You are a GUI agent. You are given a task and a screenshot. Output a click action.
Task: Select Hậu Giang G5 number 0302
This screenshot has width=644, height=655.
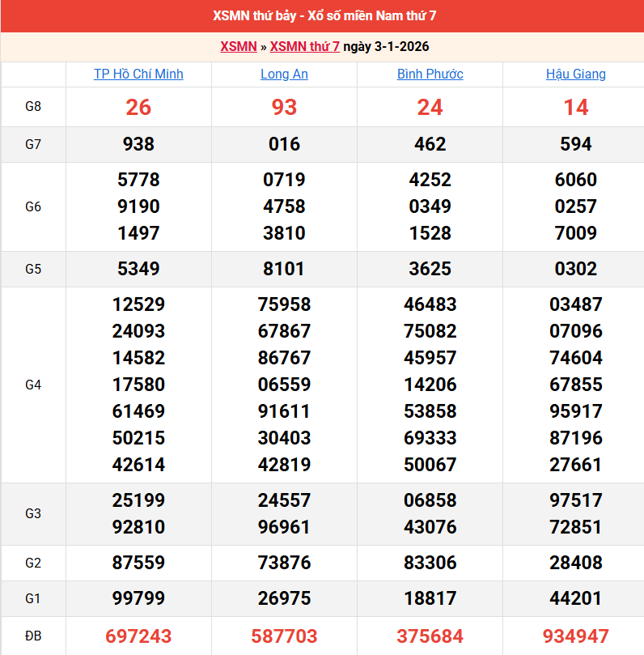pyautogui.click(x=575, y=269)
